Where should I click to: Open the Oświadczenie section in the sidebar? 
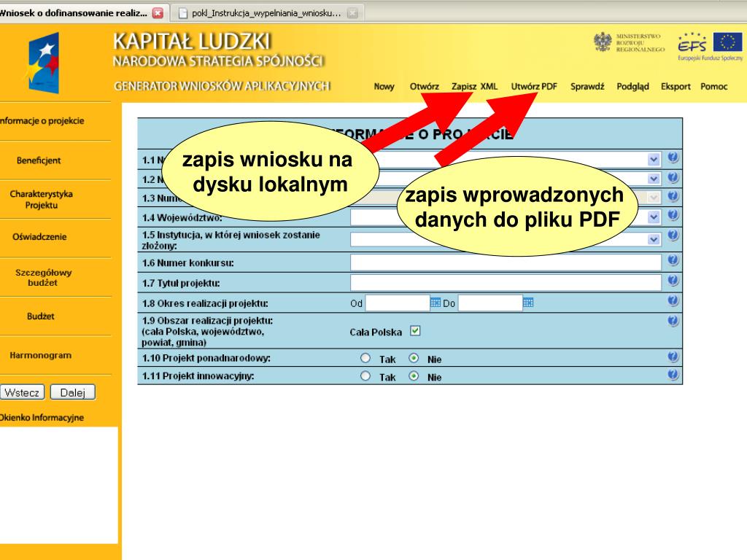(39, 237)
